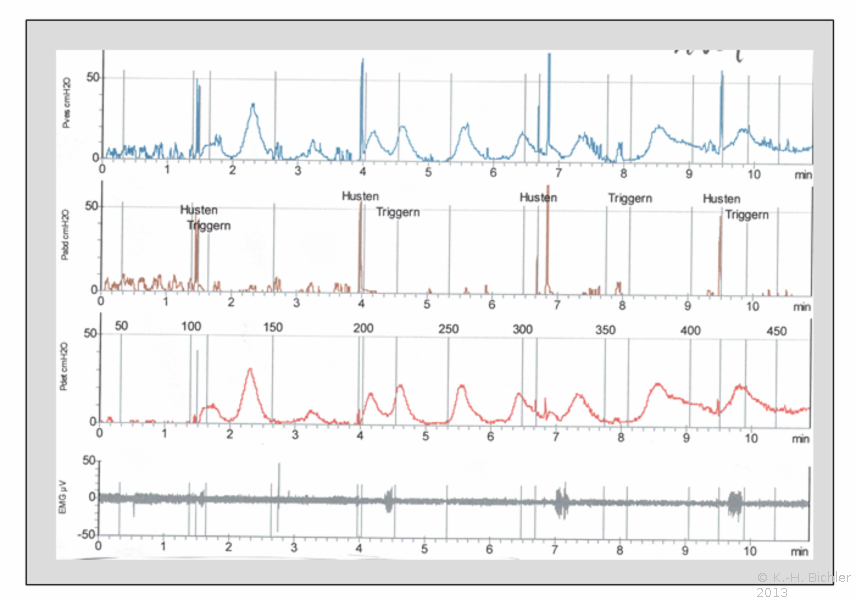Click the Pves cmH2O axis label

pyautogui.click(x=67, y=110)
